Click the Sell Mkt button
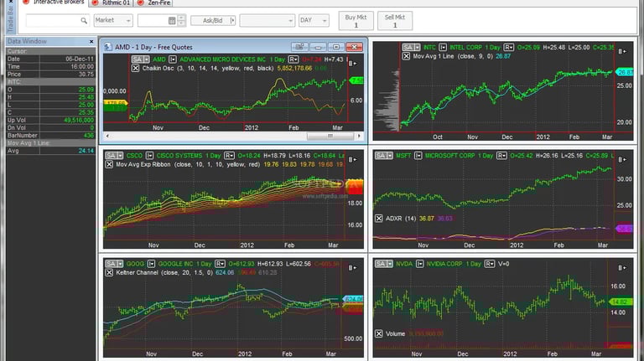 point(395,20)
